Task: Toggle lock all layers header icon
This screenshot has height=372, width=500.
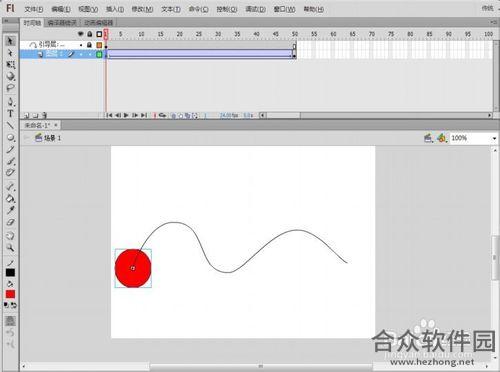Action: point(90,34)
